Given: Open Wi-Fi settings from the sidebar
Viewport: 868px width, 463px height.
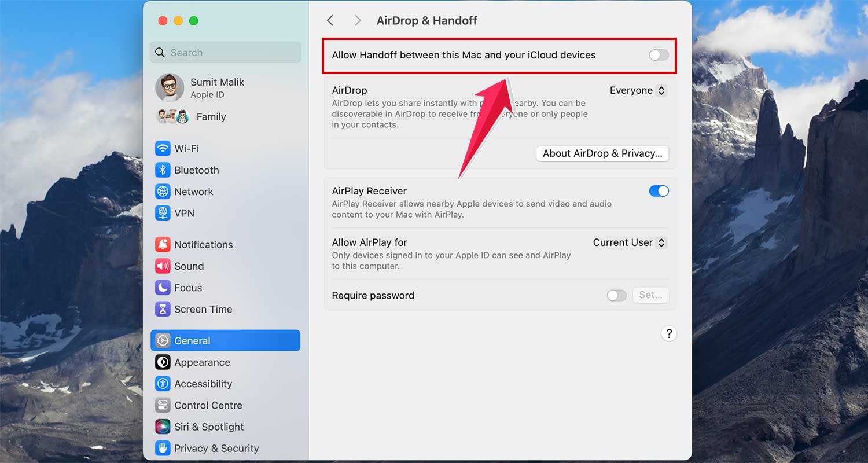Looking at the screenshot, I should pos(163,148).
